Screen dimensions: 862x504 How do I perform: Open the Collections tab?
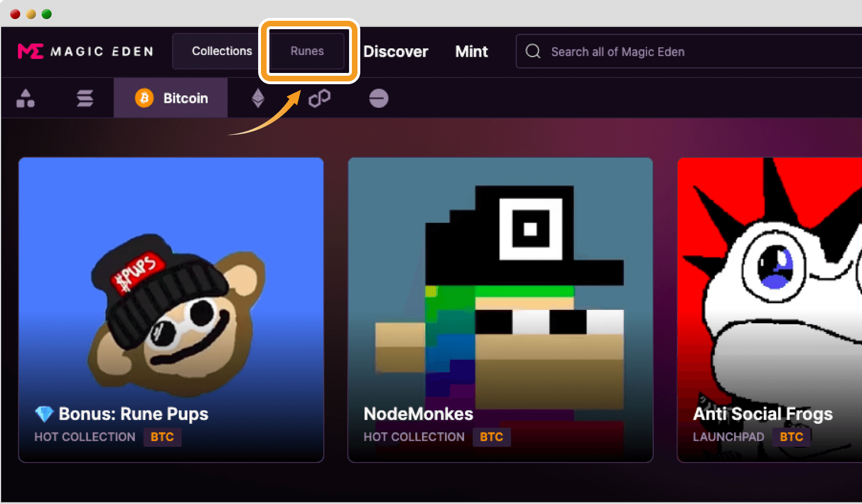click(222, 51)
